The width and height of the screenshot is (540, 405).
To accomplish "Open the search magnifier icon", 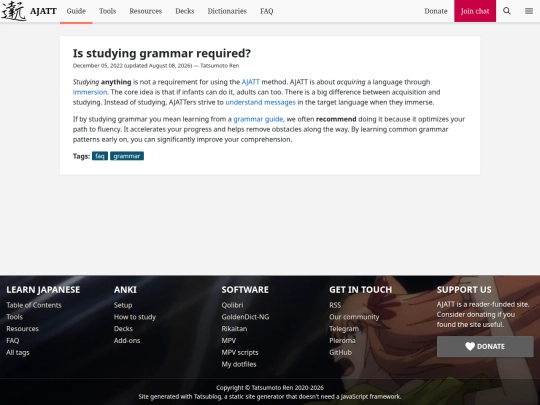I will pos(507,11).
